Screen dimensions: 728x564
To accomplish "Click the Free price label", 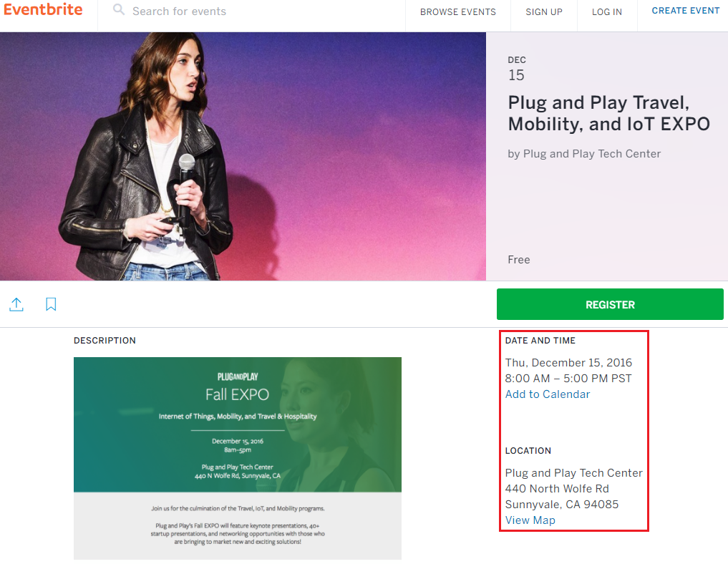I will 519,260.
